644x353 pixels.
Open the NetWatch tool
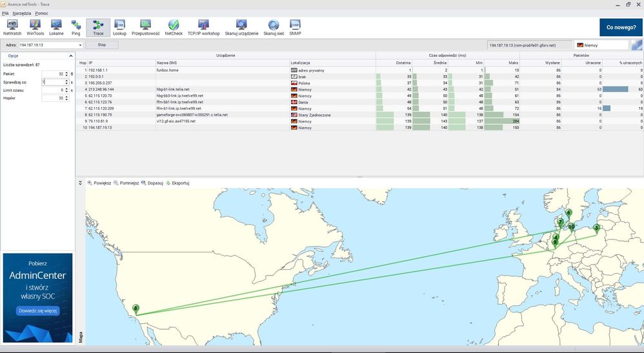pyautogui.click(x=12, y=27)
